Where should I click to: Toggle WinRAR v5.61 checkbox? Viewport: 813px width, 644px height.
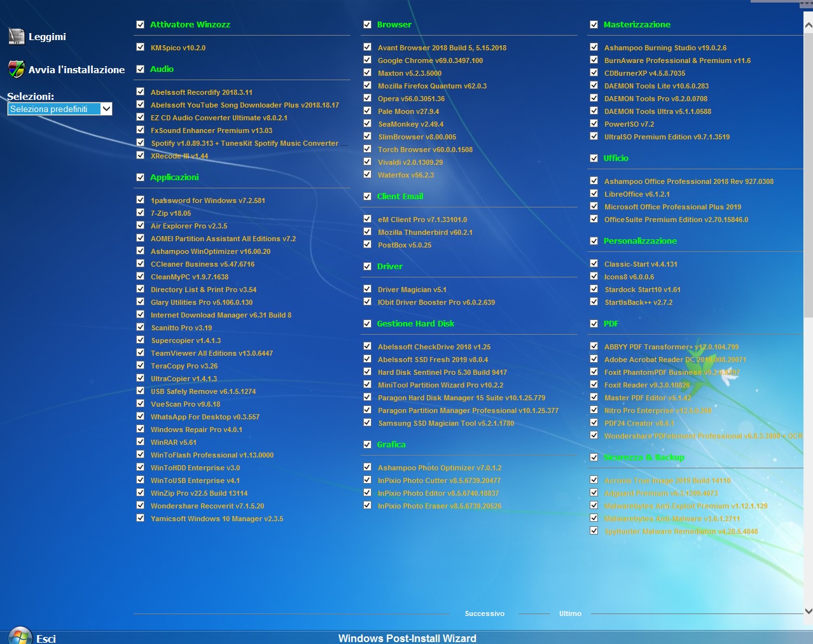(x=141, y=442)
